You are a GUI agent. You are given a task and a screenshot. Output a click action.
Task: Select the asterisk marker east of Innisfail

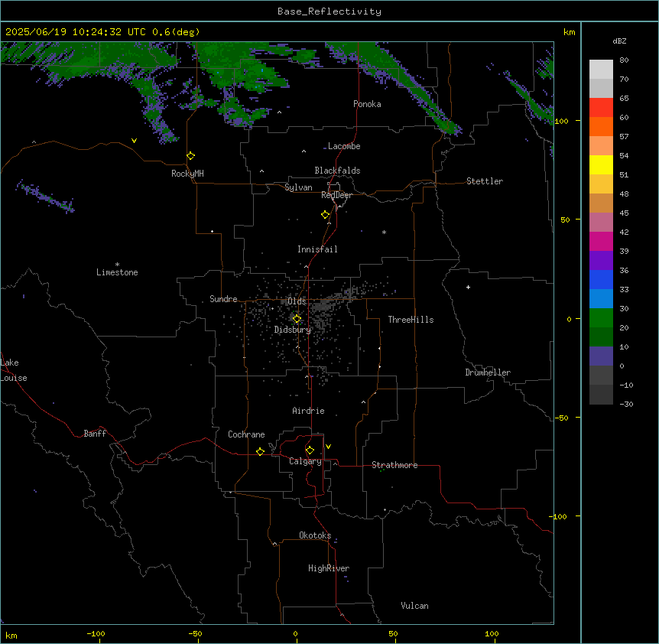tap(384, 232)
